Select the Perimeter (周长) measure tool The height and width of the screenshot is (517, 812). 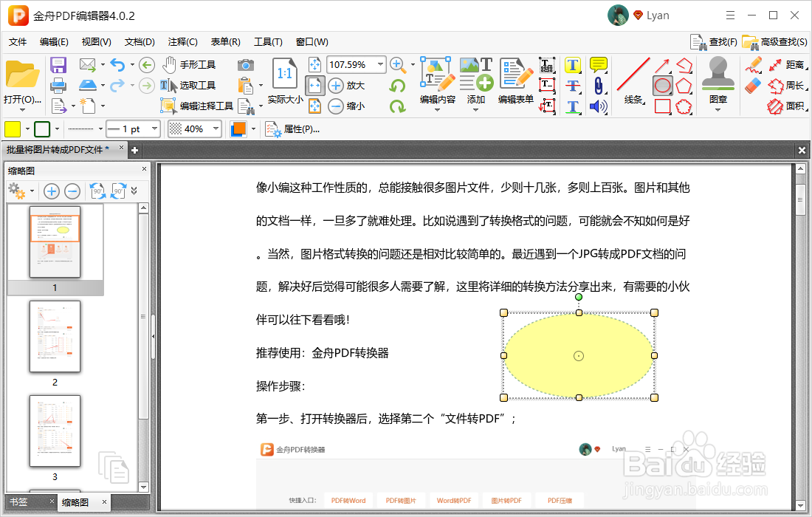(788, 86)
